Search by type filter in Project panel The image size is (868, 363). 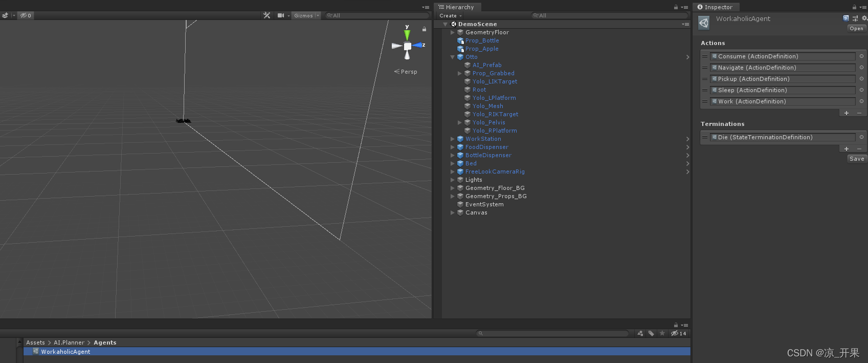640,333
